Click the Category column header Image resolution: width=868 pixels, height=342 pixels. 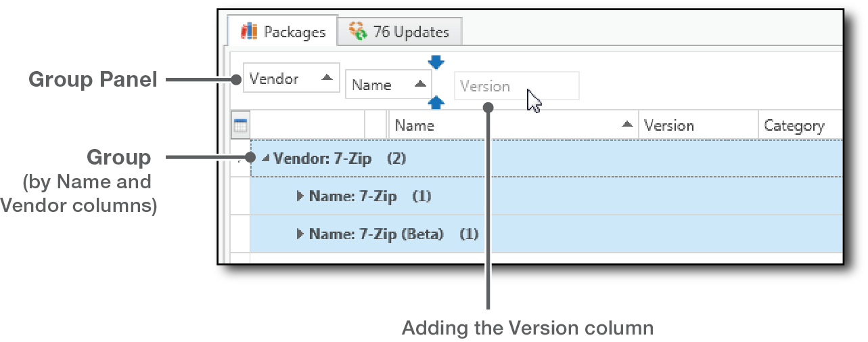[x=794, y=125]
